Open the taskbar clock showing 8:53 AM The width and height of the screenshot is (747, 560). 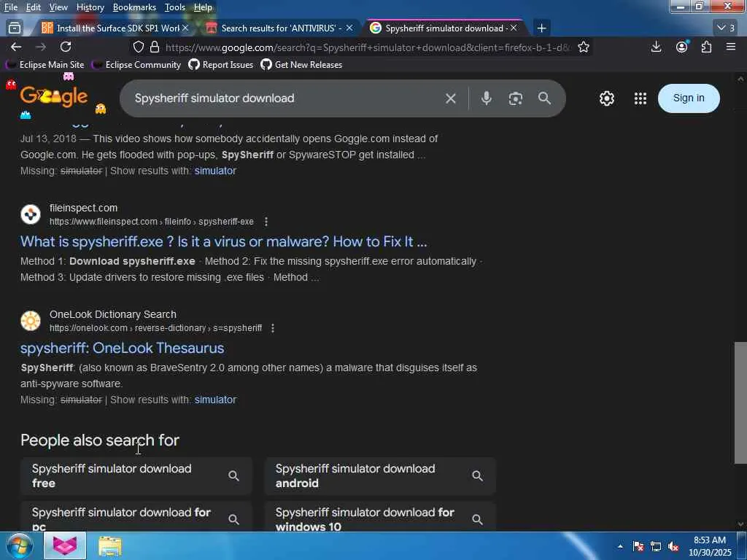point(710,546)
